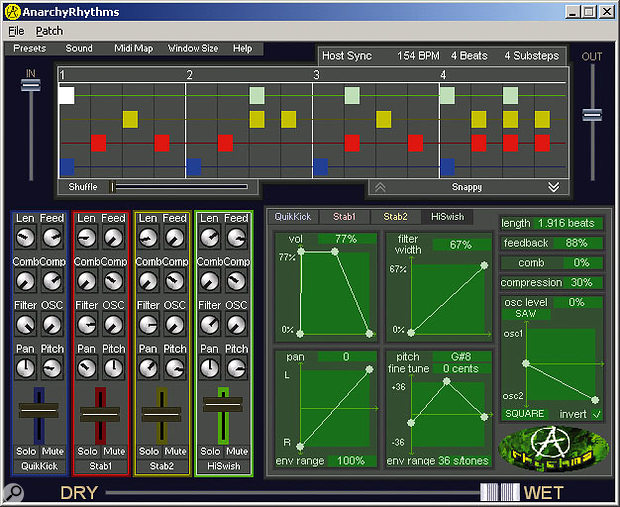Click the QuikKick Comb knob

pyautogui.click(x=25, y=282)
